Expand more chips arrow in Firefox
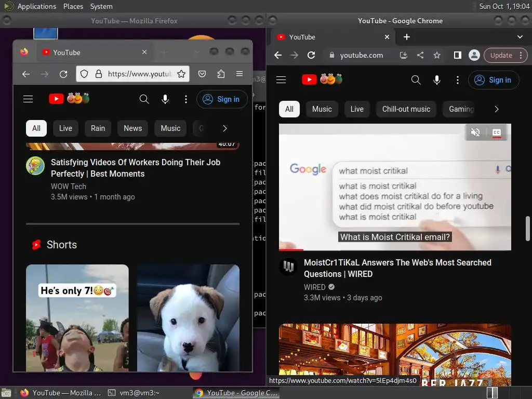Viewport: 532px width, 399px height. [224, 128]
